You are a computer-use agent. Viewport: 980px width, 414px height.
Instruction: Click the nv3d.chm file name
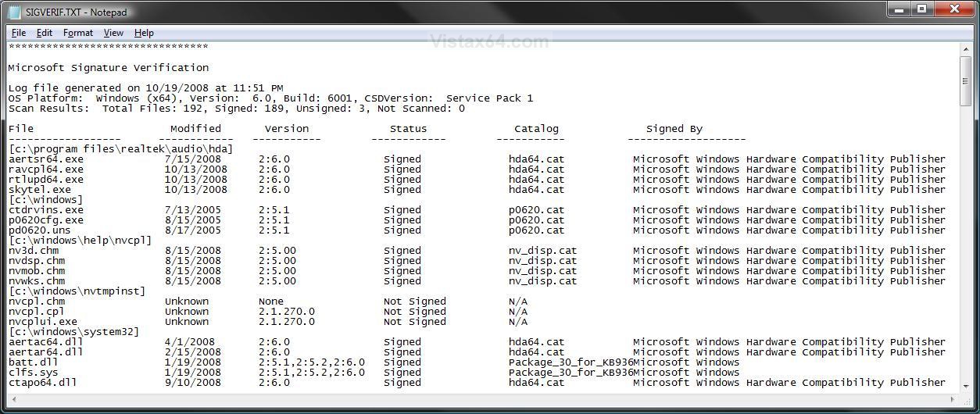33,251
